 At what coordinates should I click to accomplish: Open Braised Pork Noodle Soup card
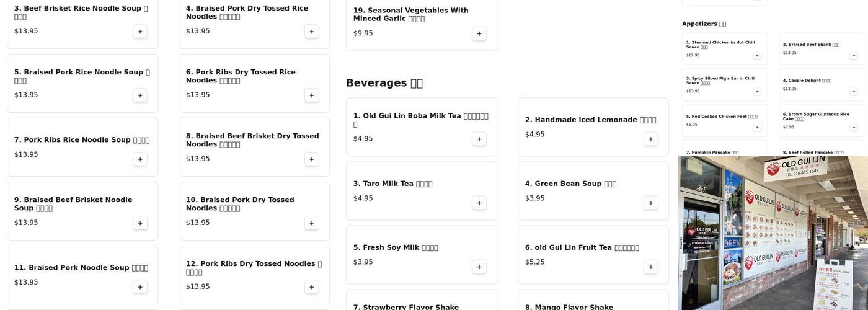(x=82, y=275)
